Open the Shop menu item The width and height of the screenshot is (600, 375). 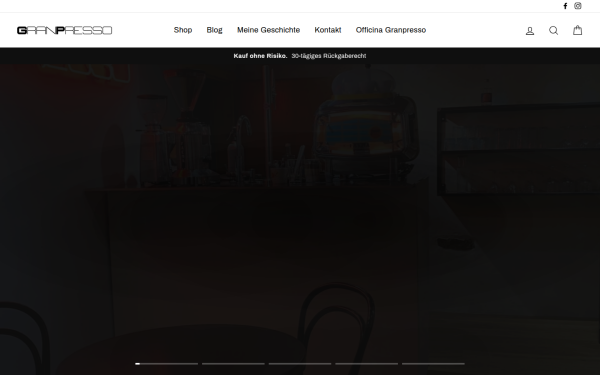click(183, 30)
